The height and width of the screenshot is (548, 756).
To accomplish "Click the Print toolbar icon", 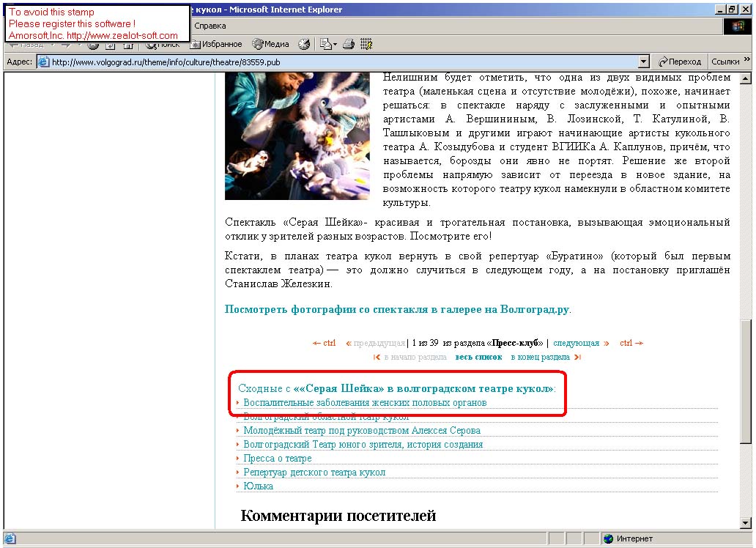I will click(349, 44).
